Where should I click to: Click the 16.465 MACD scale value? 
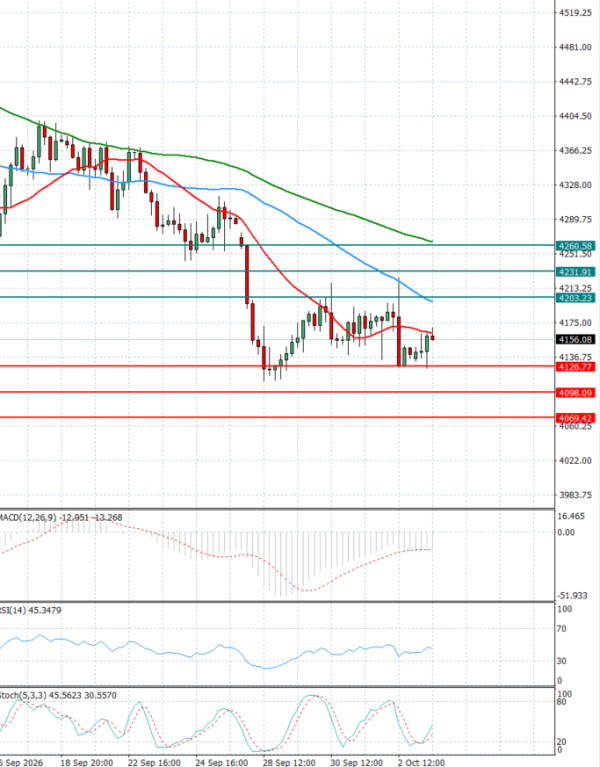coord(571,517)
